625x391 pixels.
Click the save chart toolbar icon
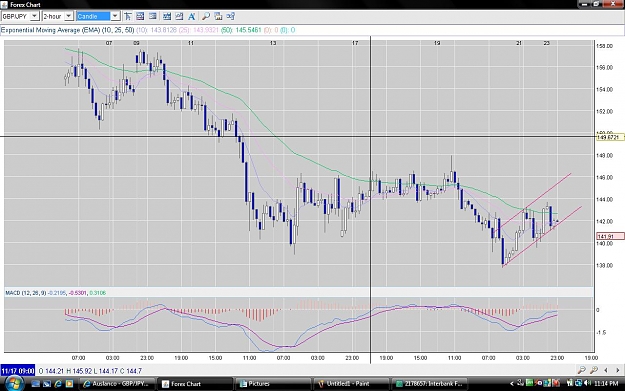[218, 16]
